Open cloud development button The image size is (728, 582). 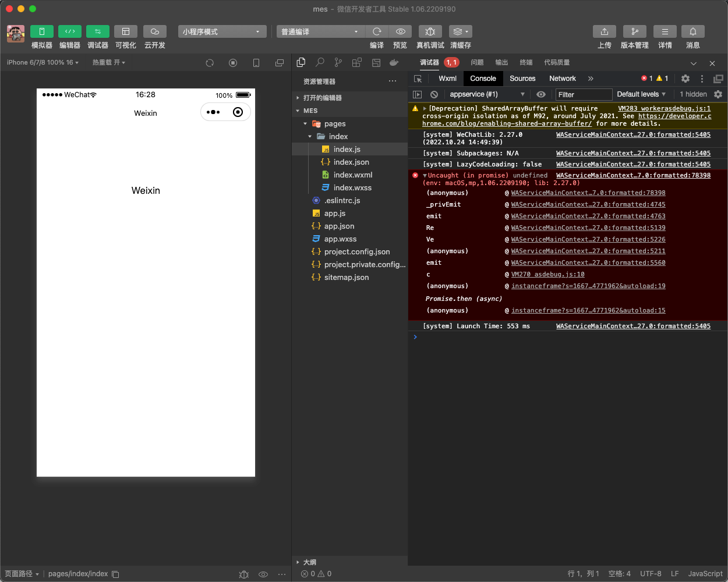coord(155,31)
